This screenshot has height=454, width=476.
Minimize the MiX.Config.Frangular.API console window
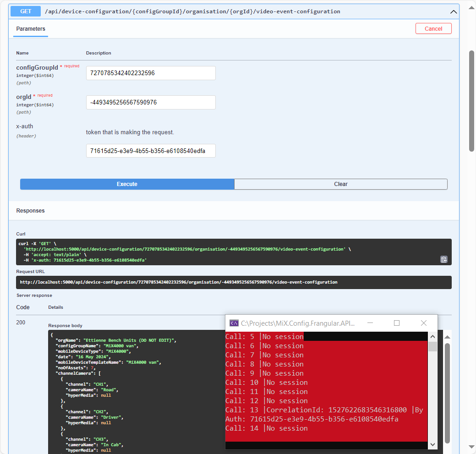click(x=370, y=323)
